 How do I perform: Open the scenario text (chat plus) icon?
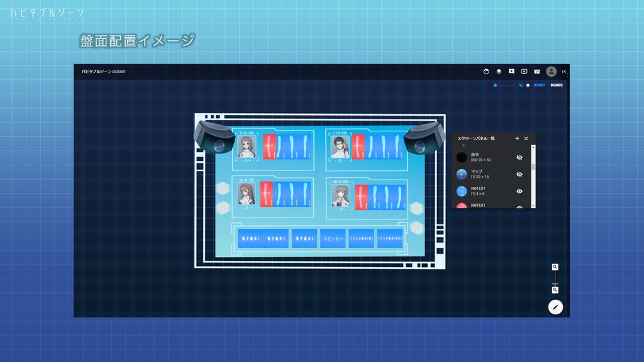pyautogui.click(x=511, y=72)
